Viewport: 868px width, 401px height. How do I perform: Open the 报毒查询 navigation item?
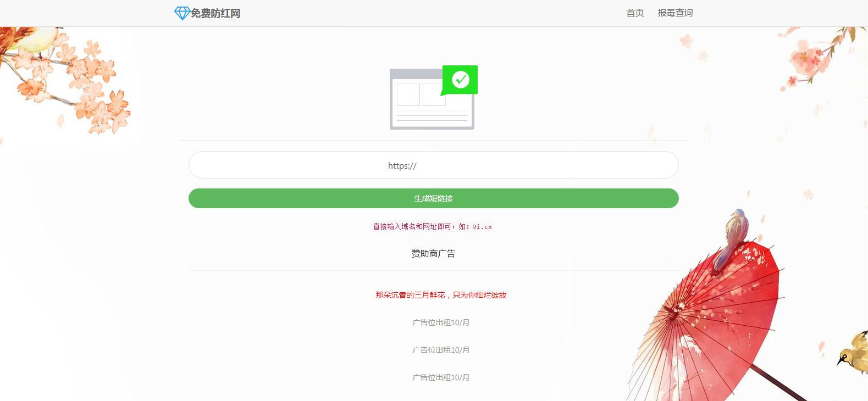[x=675, y=13]
